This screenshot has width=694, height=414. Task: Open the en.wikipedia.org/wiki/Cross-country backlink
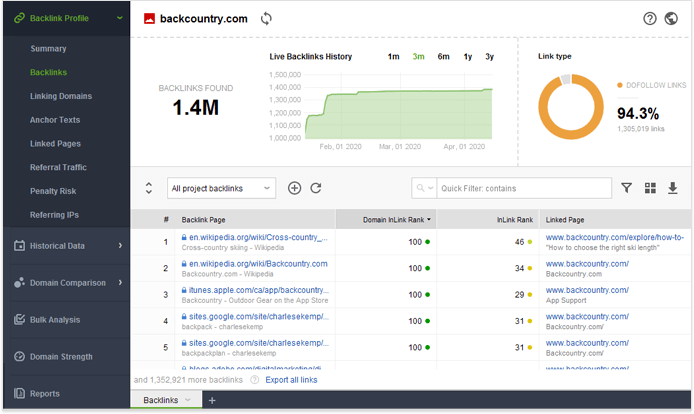[258, 237]
